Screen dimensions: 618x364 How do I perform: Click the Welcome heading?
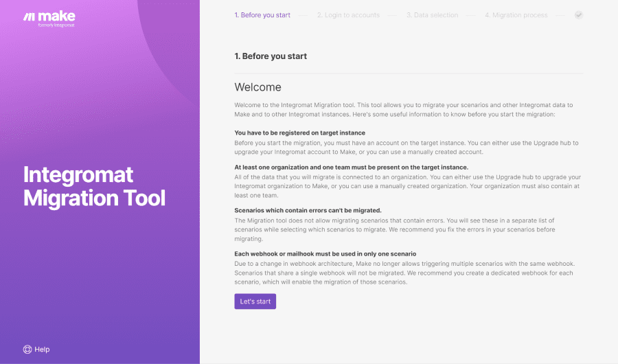tap(257, 87)
